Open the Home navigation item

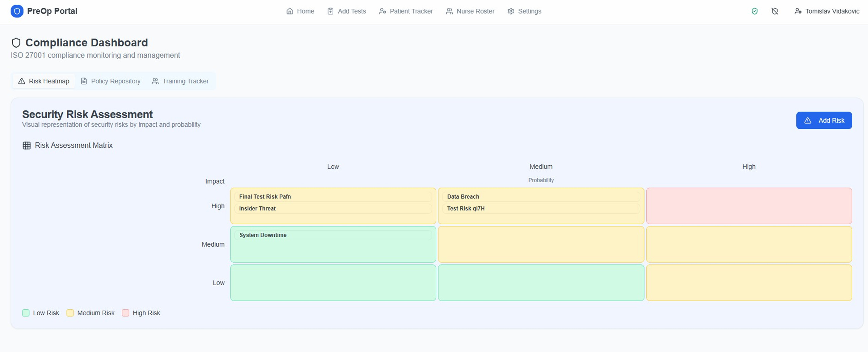point(300,11)
